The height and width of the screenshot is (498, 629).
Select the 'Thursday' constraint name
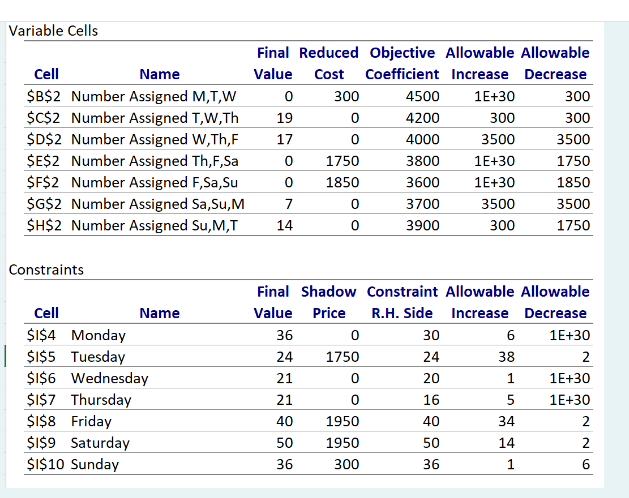[101, 400]
